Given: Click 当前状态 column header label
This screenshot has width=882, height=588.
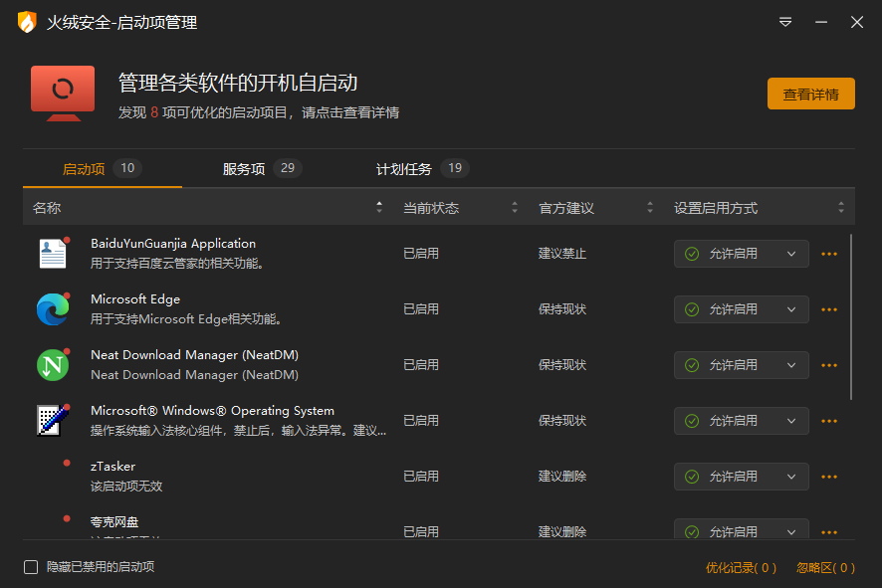Looking at the screenshot, I should 431,208.
